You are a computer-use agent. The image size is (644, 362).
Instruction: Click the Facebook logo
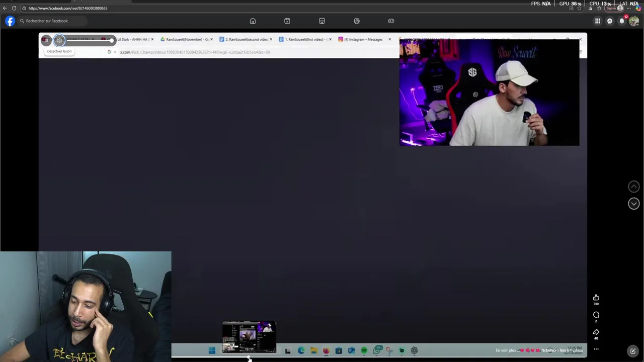(10, 21)
